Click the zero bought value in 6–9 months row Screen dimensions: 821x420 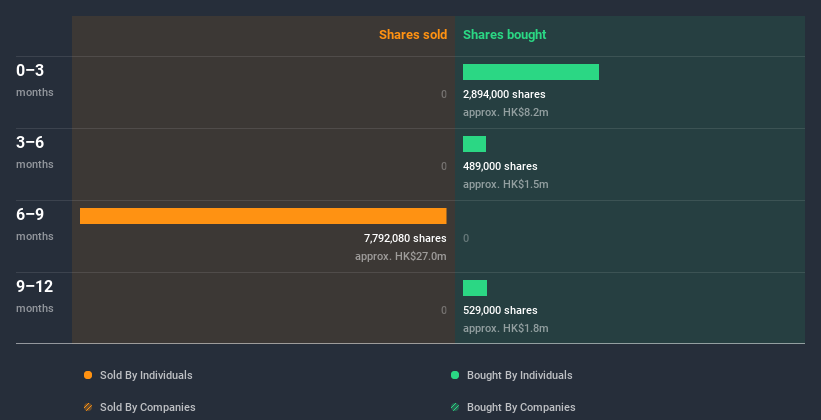pyautogui.click(x=466, y=238)
